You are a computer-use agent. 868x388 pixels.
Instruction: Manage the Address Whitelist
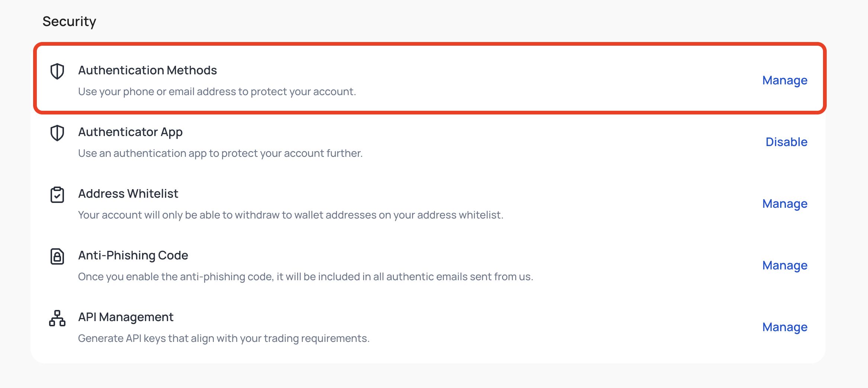[785, 204]
